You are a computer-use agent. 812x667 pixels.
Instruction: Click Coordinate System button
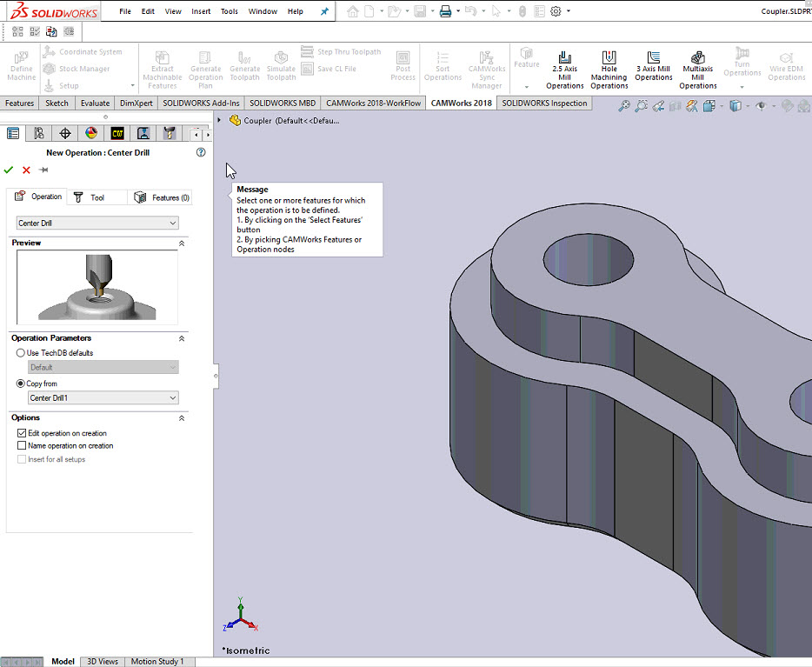(83, 52)
